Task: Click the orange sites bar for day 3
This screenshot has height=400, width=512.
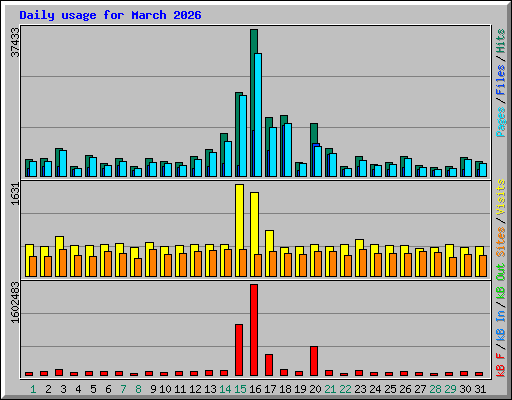Action: coord(63,263)
